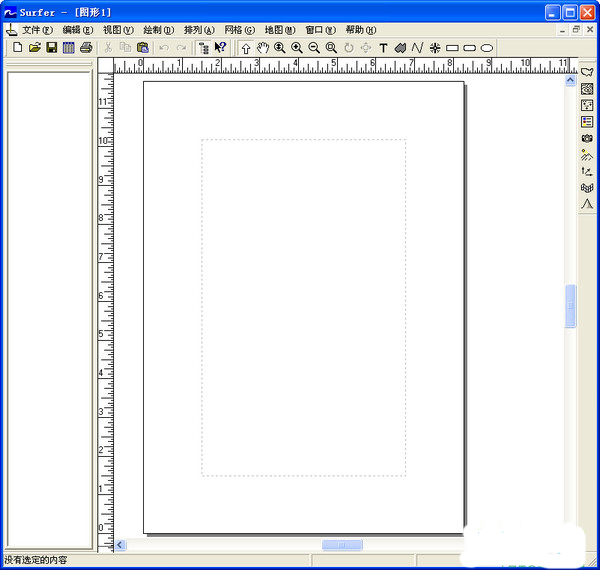Open the 网格 (Grid) menu
The image size is (600, 570).
(x=239, y=30)
